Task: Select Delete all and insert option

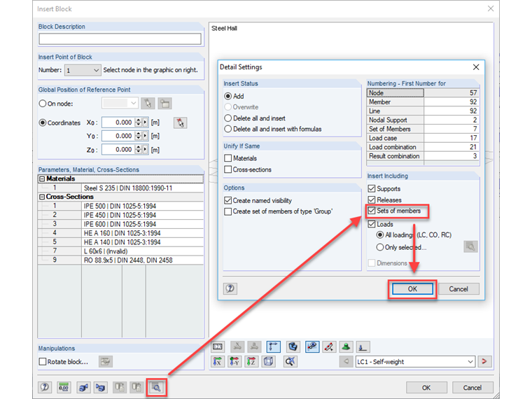Action: 255,118
